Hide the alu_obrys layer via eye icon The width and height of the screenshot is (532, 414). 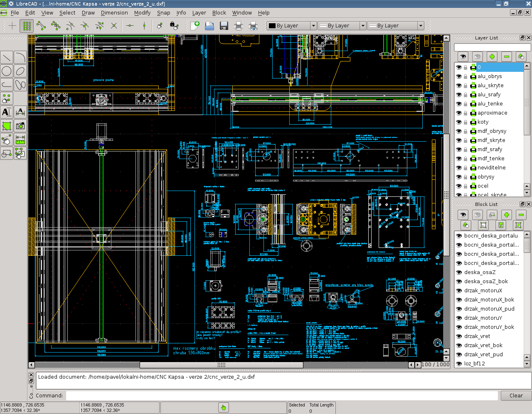click(x=459, y=76)
